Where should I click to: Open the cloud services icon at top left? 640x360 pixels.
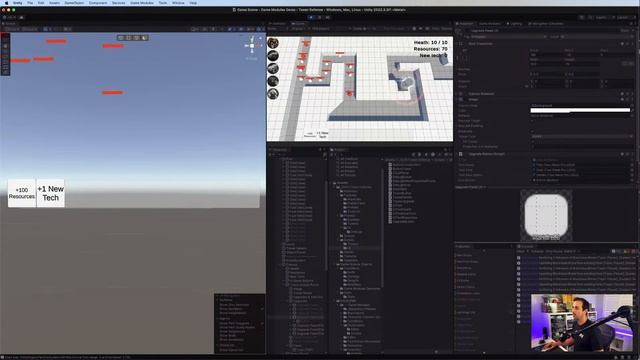click(21, 17)
